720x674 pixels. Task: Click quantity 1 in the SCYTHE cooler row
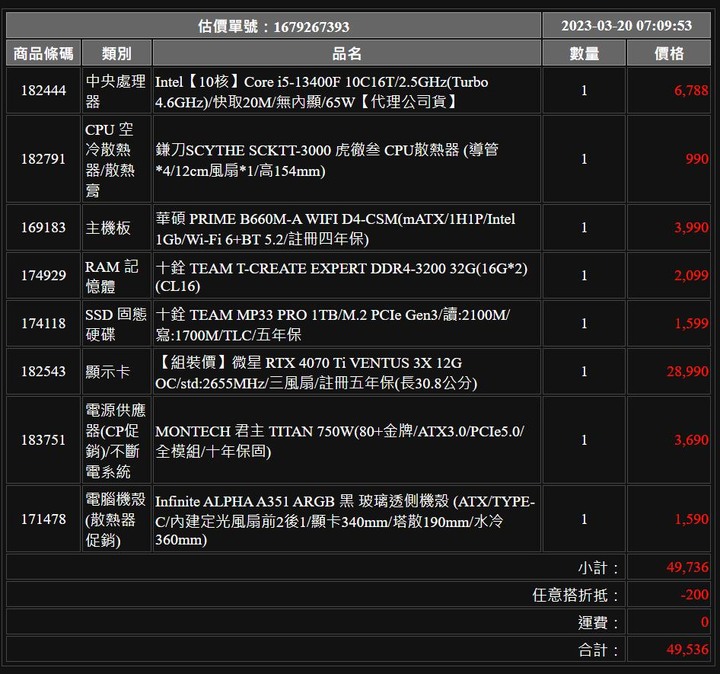click(x=584, y=159)
